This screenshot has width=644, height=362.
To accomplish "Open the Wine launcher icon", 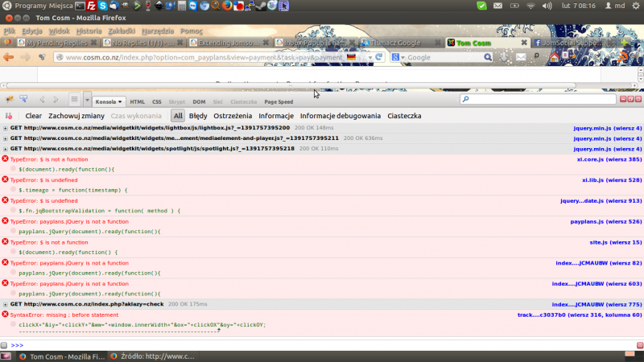I will click(x=148, y=6).
